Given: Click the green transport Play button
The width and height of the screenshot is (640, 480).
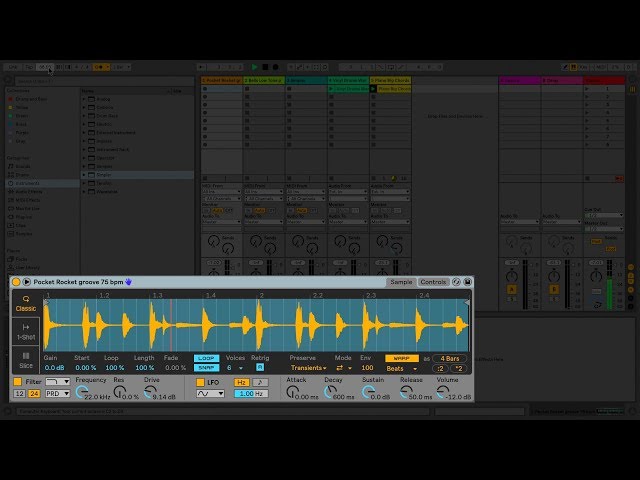Looking at the screenshot, I should coord(254,67).
